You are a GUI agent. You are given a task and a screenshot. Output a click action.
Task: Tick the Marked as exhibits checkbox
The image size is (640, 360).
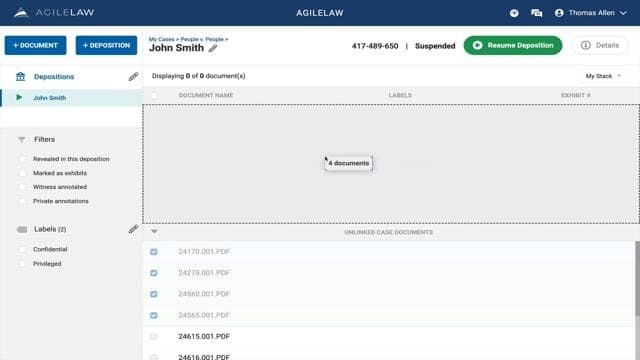23,173
